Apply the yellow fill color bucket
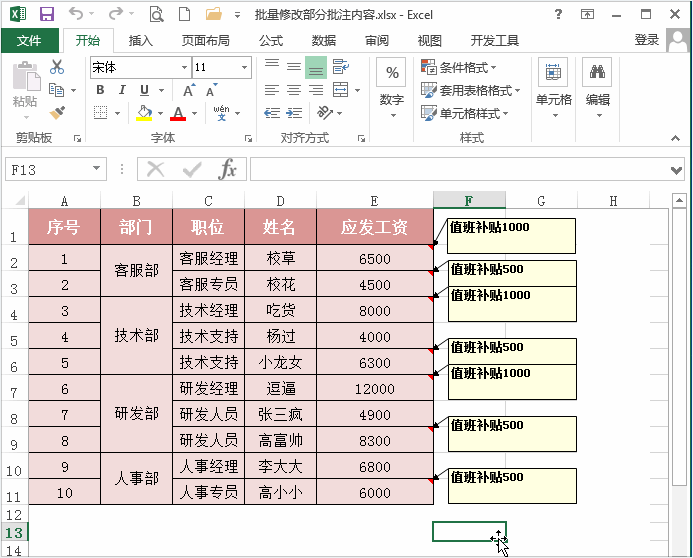This screenshot has height=558, width=693. click(x=144, y=113)
